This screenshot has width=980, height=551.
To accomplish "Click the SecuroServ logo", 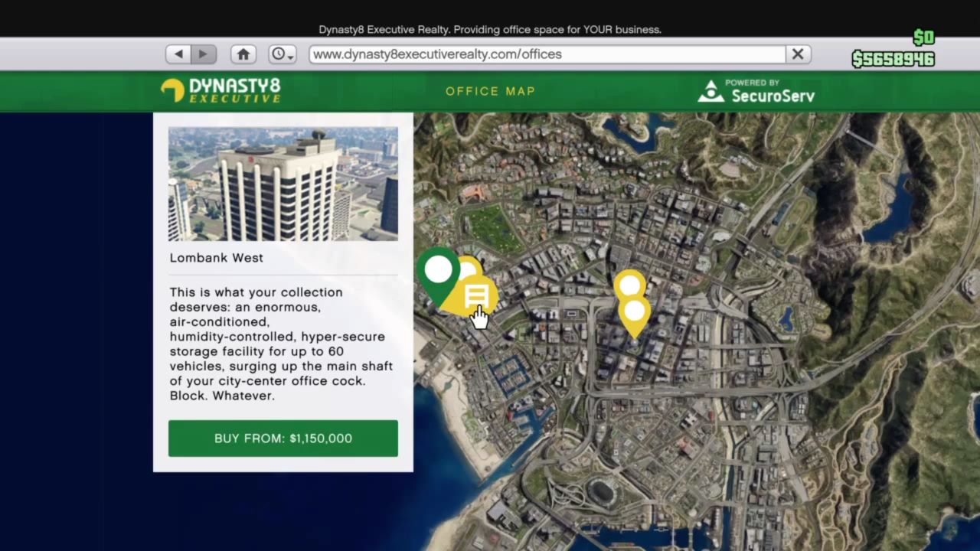I will coord(756,91).
